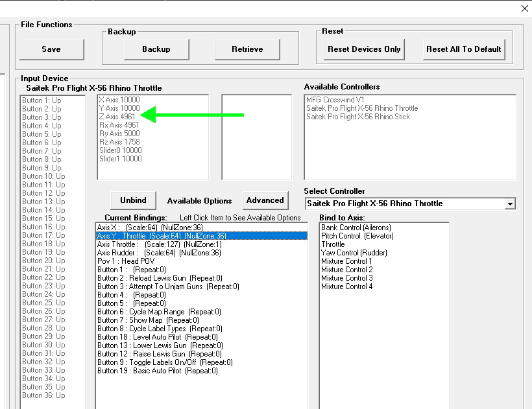This screenshot has width=532, height=409.
Task: Open the Select Controller dropdown arrow
Action: click(x=509, y=204)
